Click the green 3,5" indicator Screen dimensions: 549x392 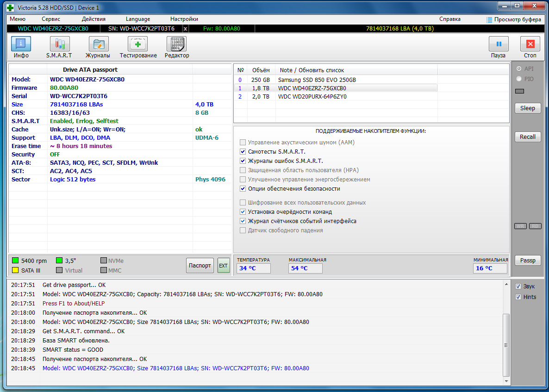59,261
